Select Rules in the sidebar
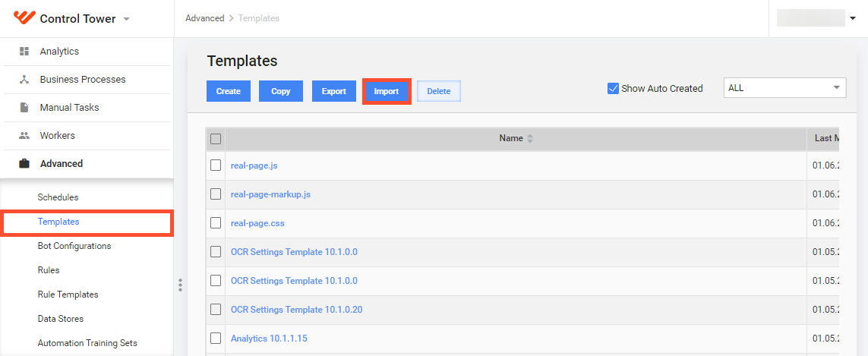 pyautogui.click(x=49, y=270)
